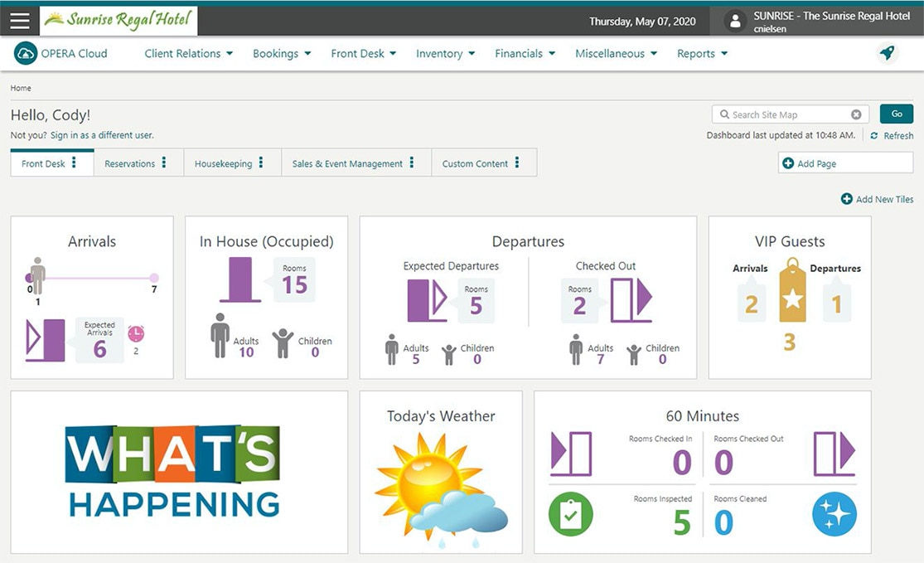Screen dimensions: 924x563
Task: Expand the Client Relations menu
Action: point(188,54)
